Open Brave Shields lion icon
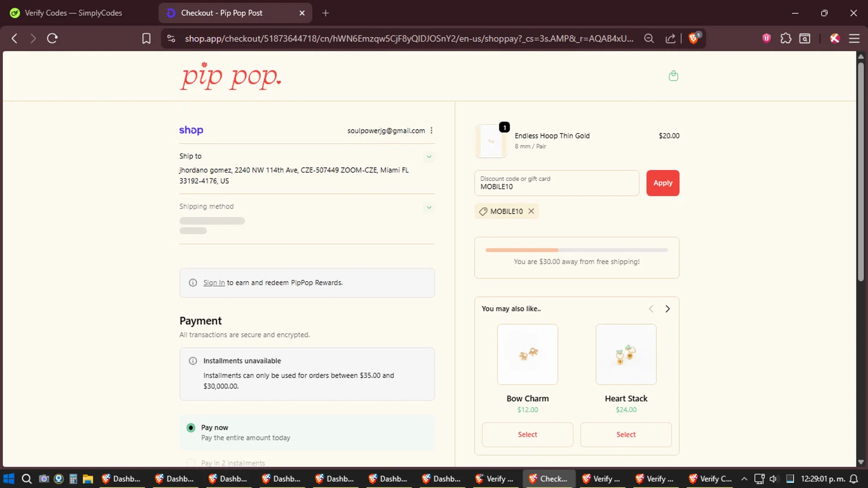The width and height of the screenshot is (868, 488). point(694,38)
